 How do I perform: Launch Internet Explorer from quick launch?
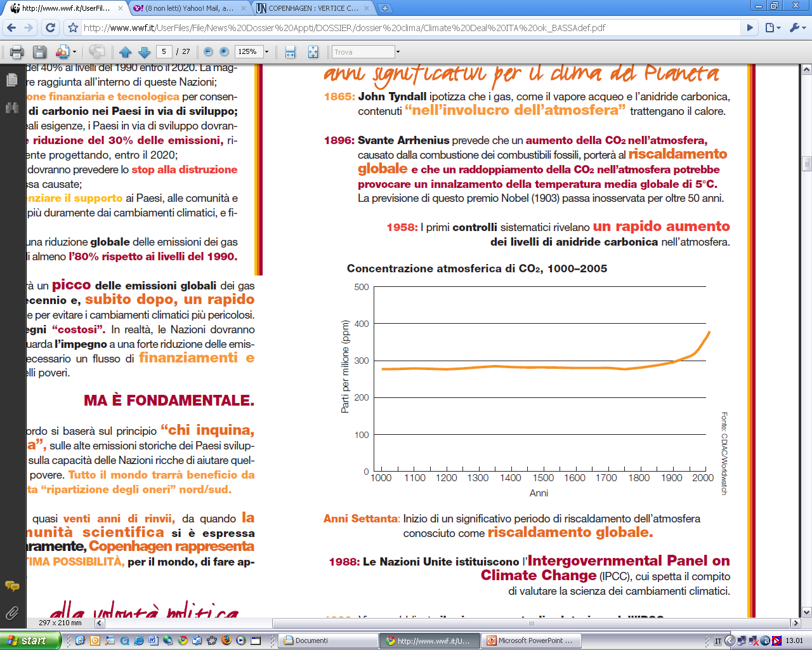[x=139, y=640]
